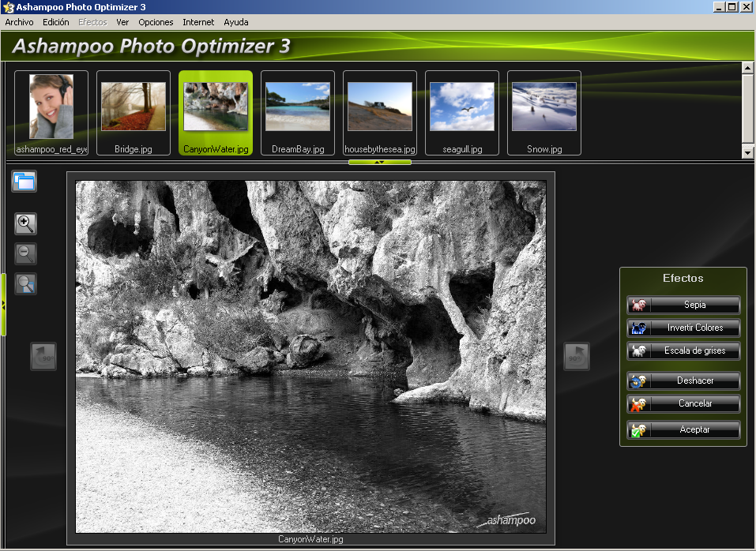Select the Bridge.jpg thumbnail
This screenshot has height=551, width=756.
pos(134,113)
